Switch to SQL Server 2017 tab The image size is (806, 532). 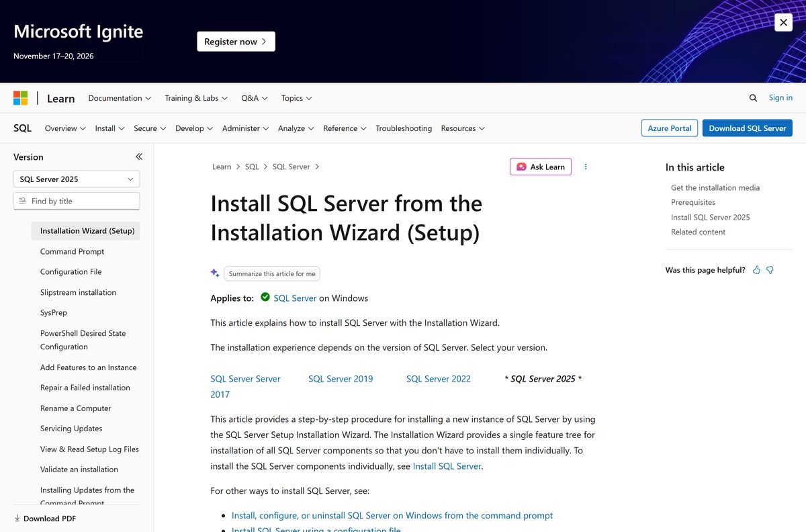click(245, 386)
